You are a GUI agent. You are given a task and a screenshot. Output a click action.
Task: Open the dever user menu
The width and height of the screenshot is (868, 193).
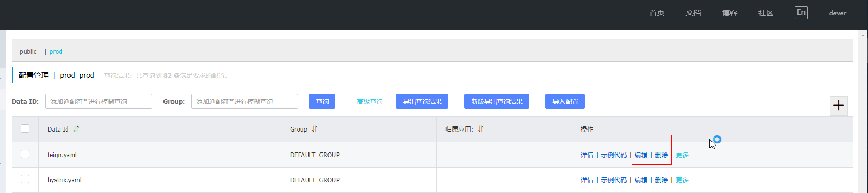click(x=838, y=13)
